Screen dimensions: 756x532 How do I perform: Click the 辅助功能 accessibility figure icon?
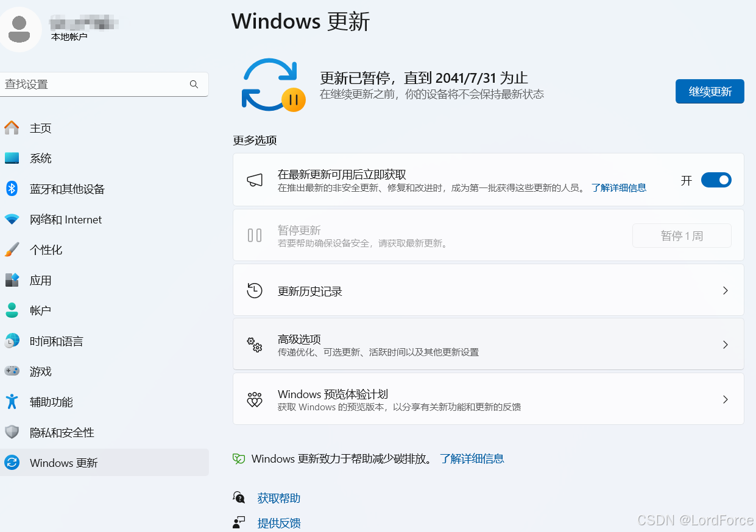click(12, 402)
